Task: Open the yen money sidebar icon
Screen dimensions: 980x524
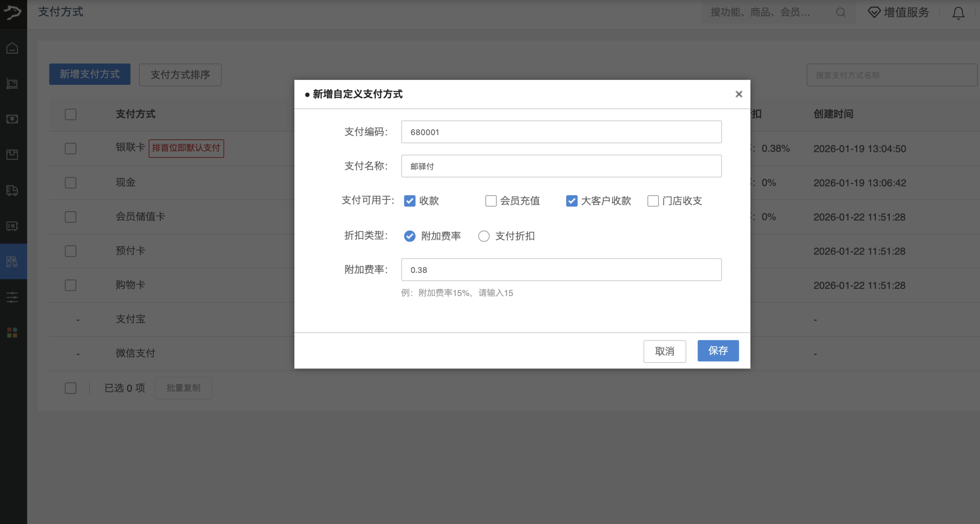Action: click(12, 119)
